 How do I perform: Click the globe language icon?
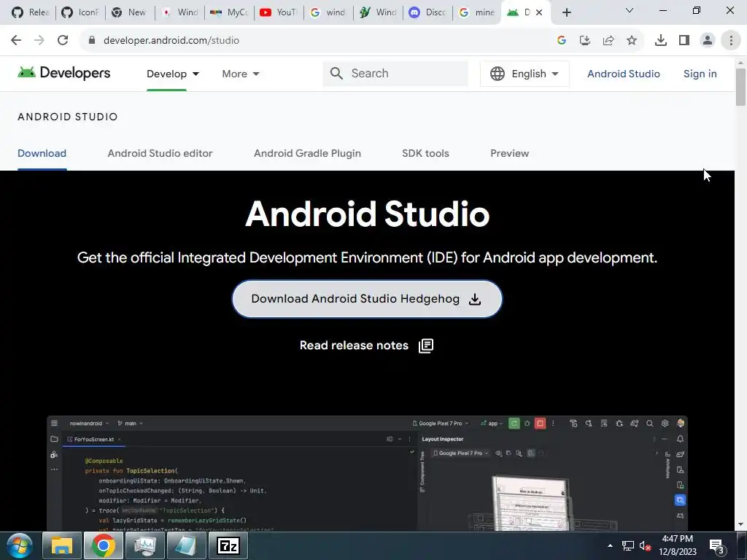pyautogui.click(x=498, y=74)
